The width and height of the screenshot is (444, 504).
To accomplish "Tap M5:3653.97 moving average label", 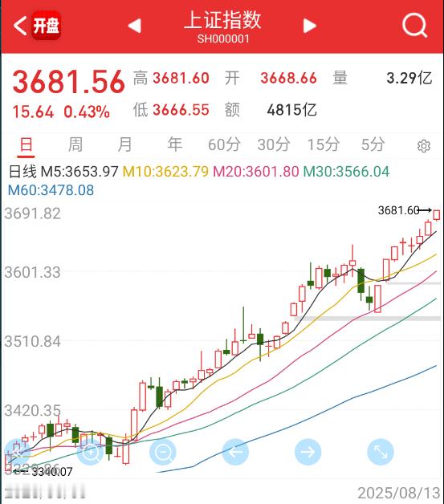I will (x=79, y=172).
